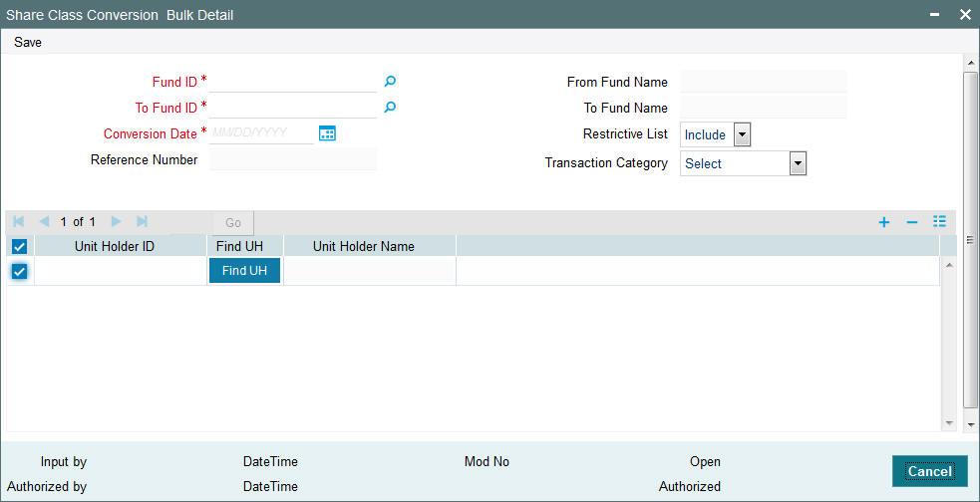Click the From Fund Name field
The width and height of the screenshot is (980, 502).
[x=763, y=82]
